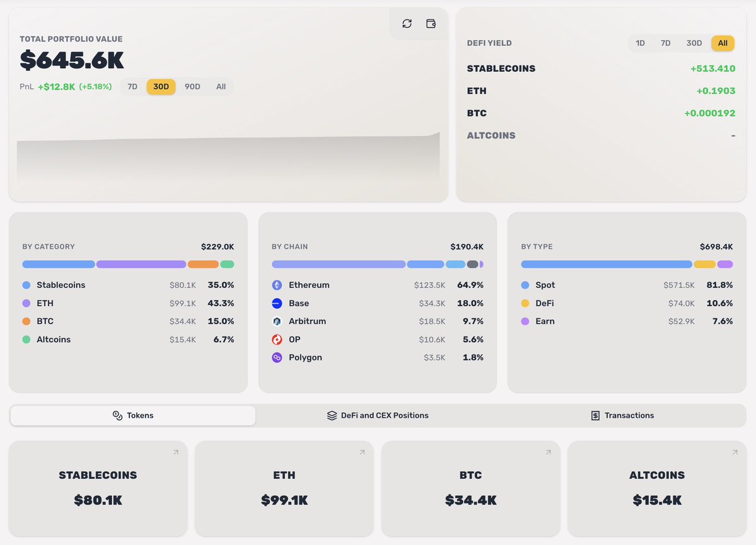Click the +0.000192 BTC yield value
Image resolution: width=756 pixels, height=545 pixels.
tap(710, 113)
